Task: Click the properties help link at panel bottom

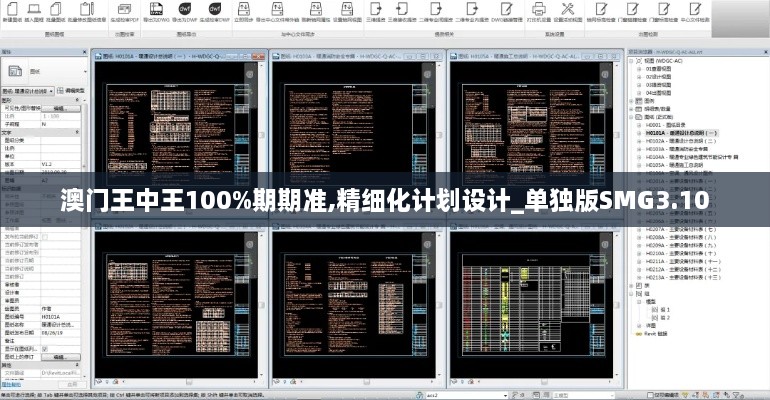Action: 11,384
